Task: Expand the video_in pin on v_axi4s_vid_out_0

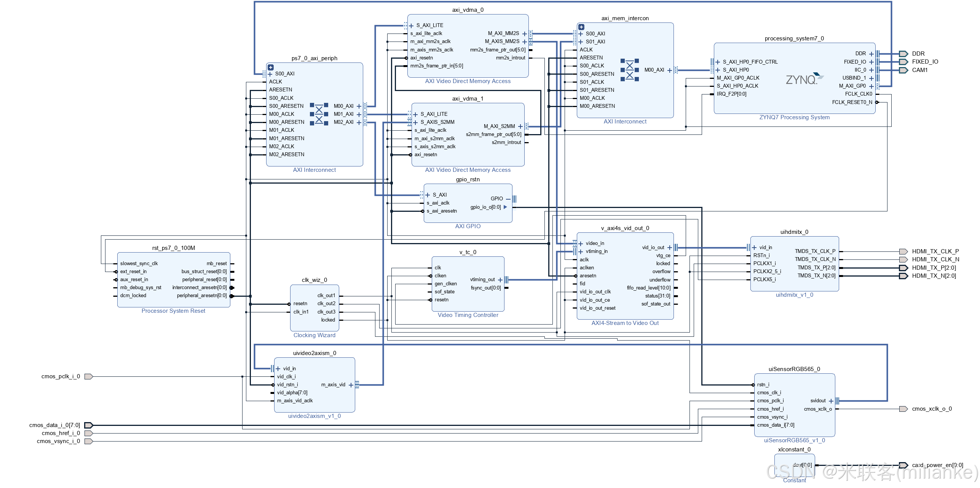Action: (581, 243)
